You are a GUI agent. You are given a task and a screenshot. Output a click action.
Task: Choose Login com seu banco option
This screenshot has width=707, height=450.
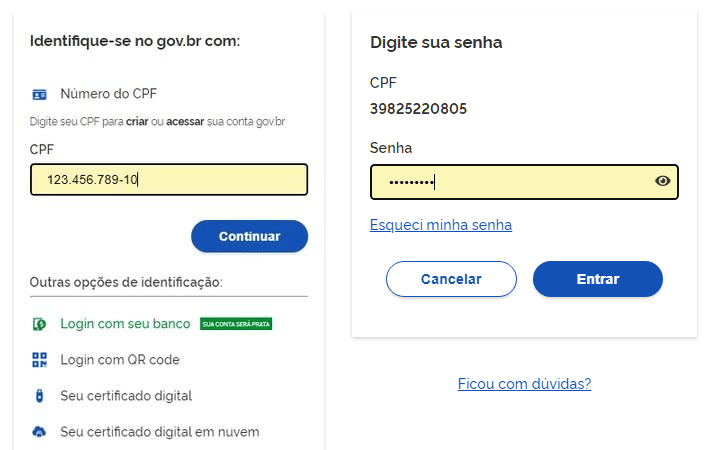point(126,324)
